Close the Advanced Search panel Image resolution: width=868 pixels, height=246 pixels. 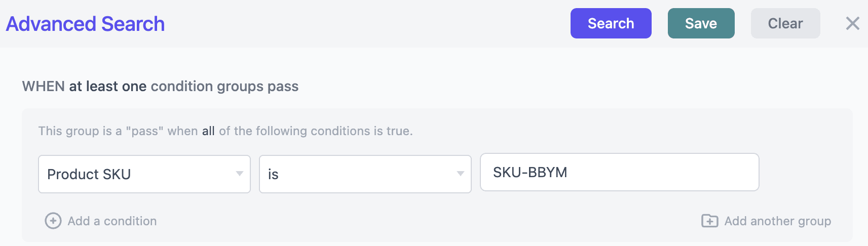pos(852,23)
